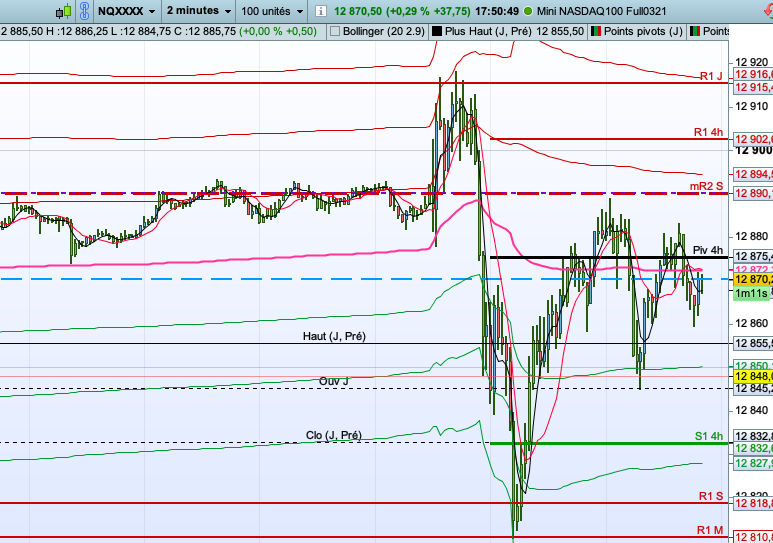Click the 12 920 price scale value

[751, 62]
